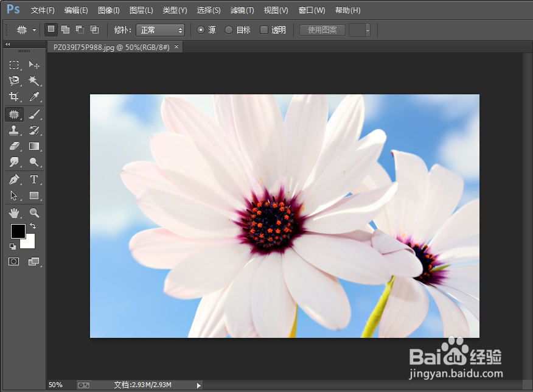533x392 pixels.
Task: Collapse the toolbox with double-arrow
Action: pyautogui.click(x=8, y=44)
